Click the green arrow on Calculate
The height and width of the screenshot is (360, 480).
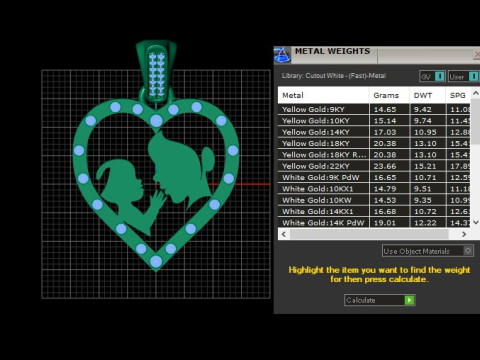coord(409,300)
